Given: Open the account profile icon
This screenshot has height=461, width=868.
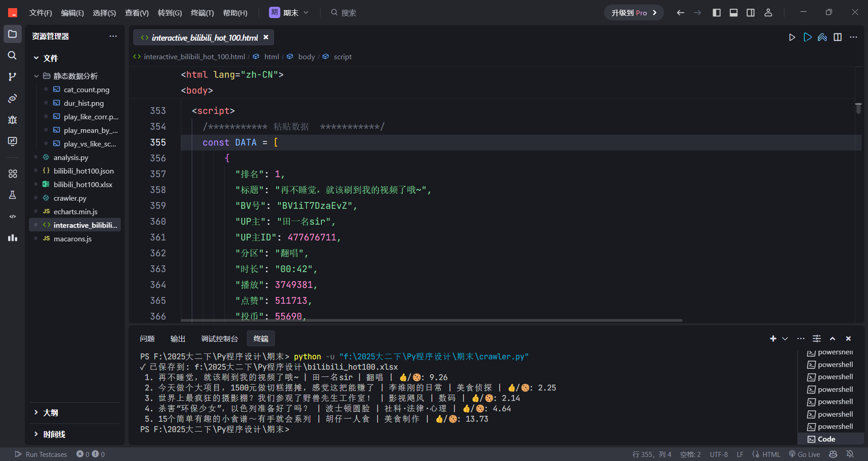Looking at the screenshot, I should coord(768,13).
